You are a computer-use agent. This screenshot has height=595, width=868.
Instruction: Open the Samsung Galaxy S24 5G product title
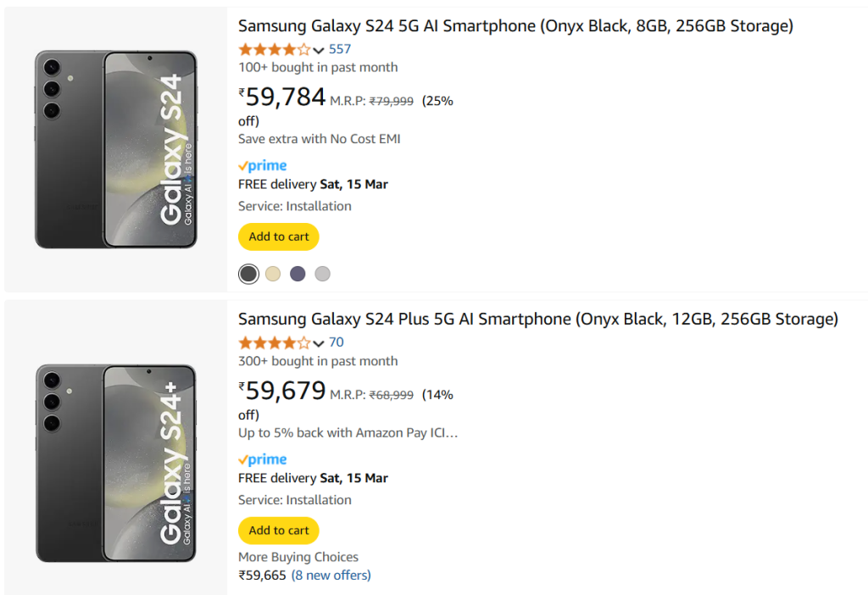tap(515, 26)
